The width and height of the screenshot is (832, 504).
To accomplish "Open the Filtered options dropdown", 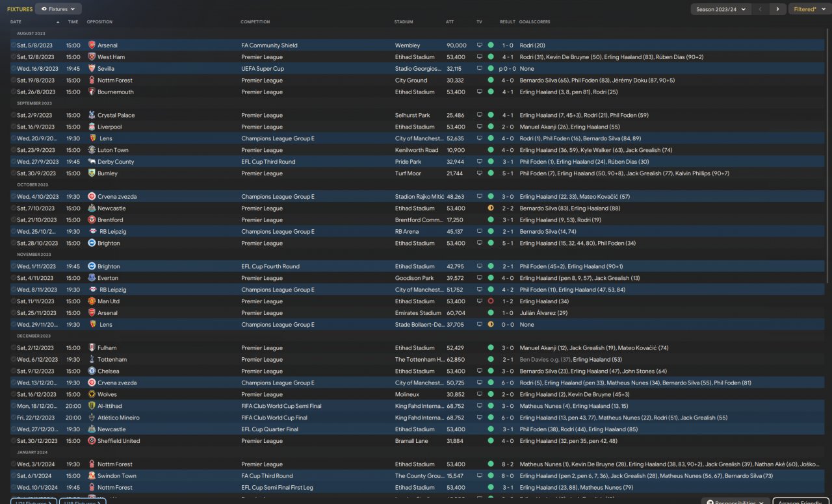I will (x=809, y=9).
